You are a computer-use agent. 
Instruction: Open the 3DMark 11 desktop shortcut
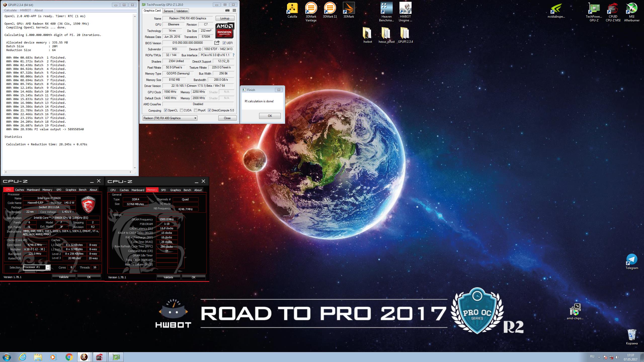pyautogui.click(x=330, y=11)
